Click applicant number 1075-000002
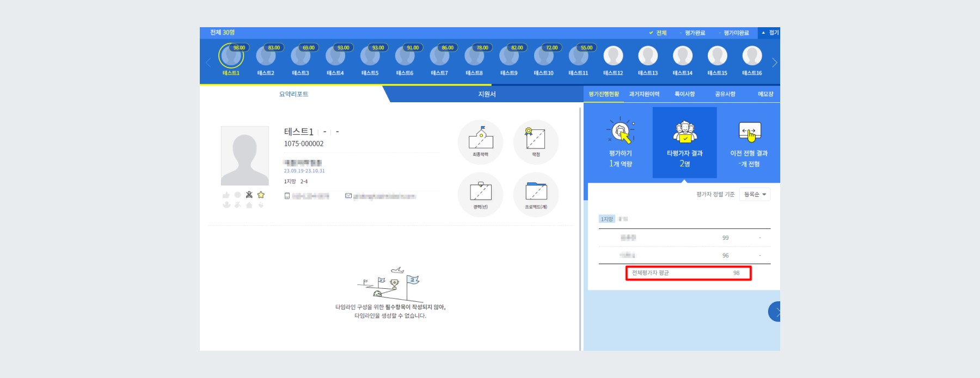 (304, 144)
